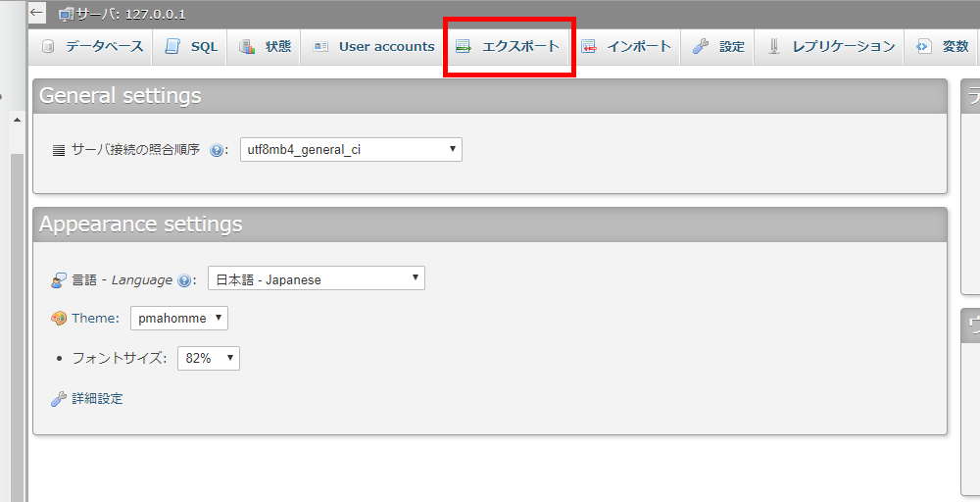This screenshot has width=980, height=502.
Task: Open the 変数 tab
Action: click(x=944, y=46)
